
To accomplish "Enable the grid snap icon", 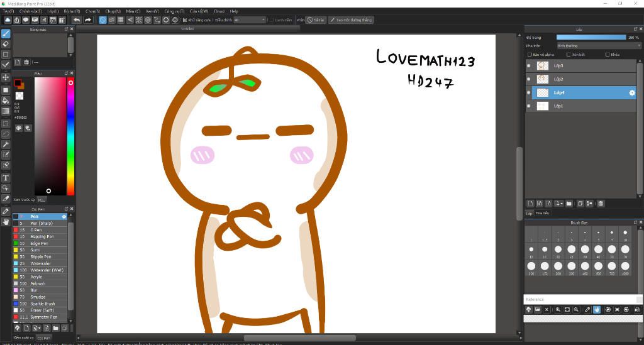I will (121, 19).
